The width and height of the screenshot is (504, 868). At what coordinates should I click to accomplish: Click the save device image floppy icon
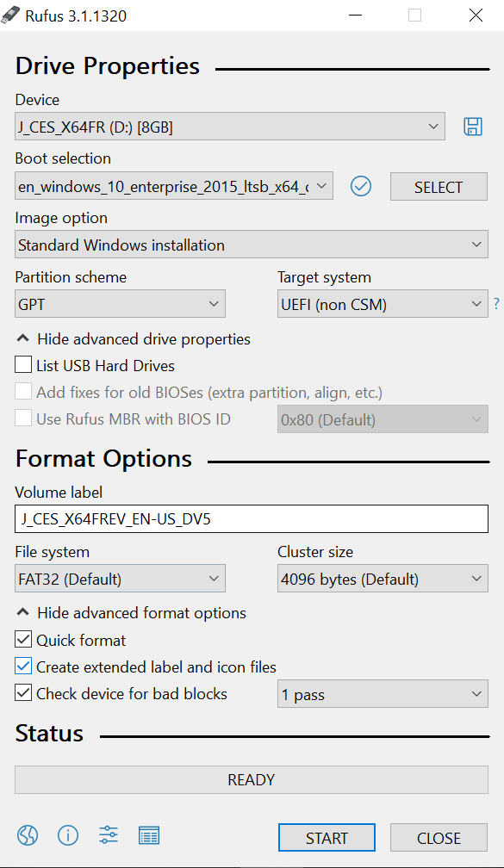(x=472, y=127)
